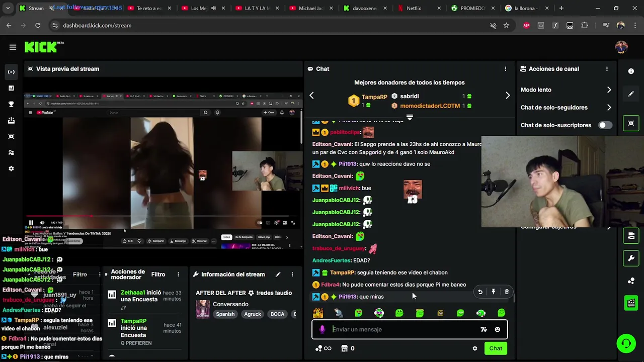The image size is (644, 362).
Task: Open Información del stream three-dot menu
Action: coord(292,275)
